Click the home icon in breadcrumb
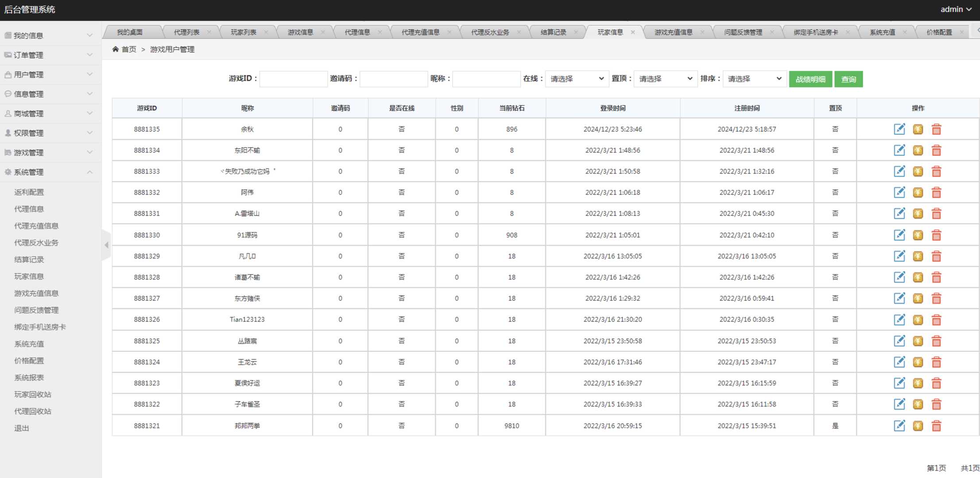 [115, 49]
